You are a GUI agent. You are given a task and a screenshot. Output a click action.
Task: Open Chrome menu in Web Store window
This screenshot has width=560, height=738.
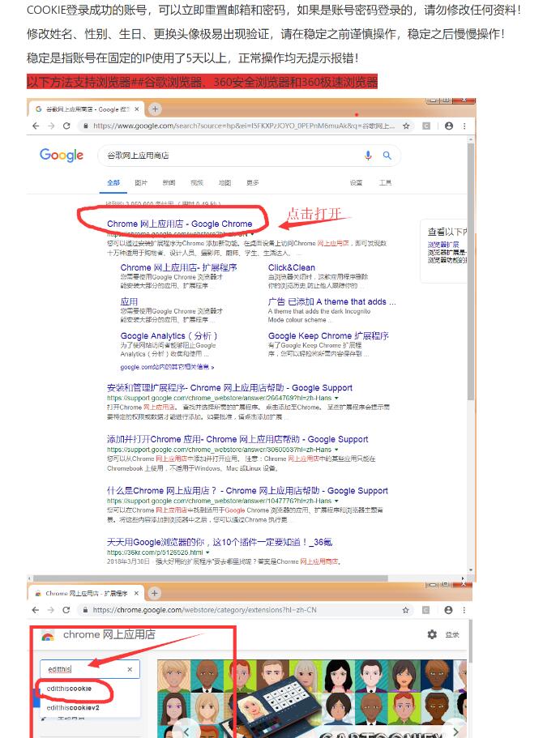coord(464,610)
